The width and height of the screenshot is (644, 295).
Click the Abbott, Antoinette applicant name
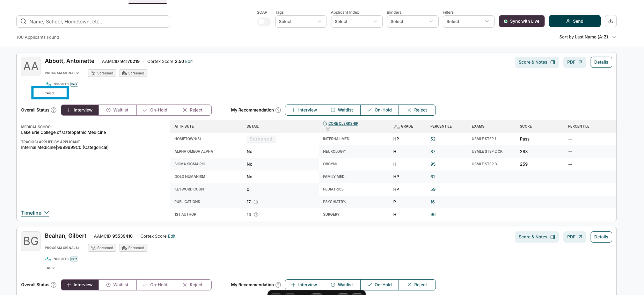pos(69,61)
